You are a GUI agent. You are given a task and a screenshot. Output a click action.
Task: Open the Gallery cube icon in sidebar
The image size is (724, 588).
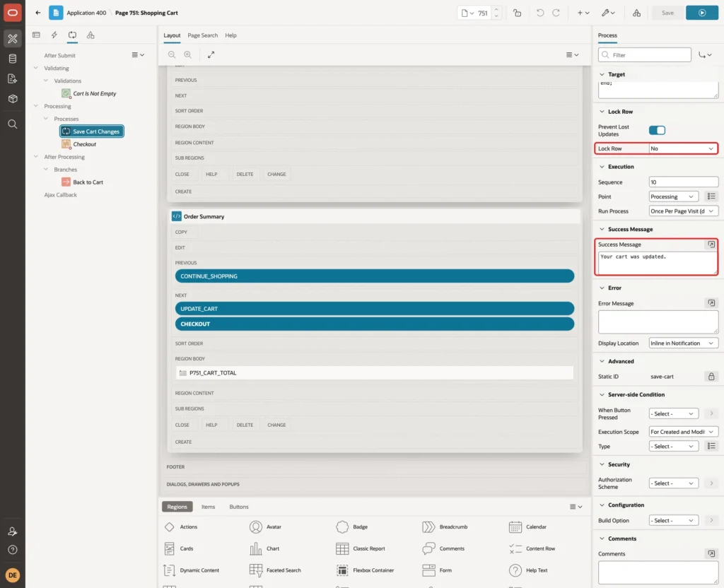[x=13, y=99]
